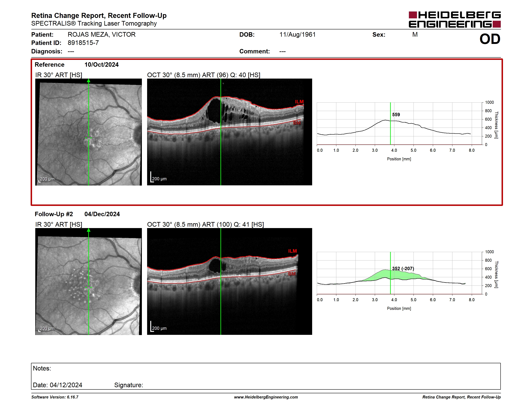The image size is (532, 411).
Task: Click the '352 (-207)' thickness value
Action: click(x=403, y=269)
